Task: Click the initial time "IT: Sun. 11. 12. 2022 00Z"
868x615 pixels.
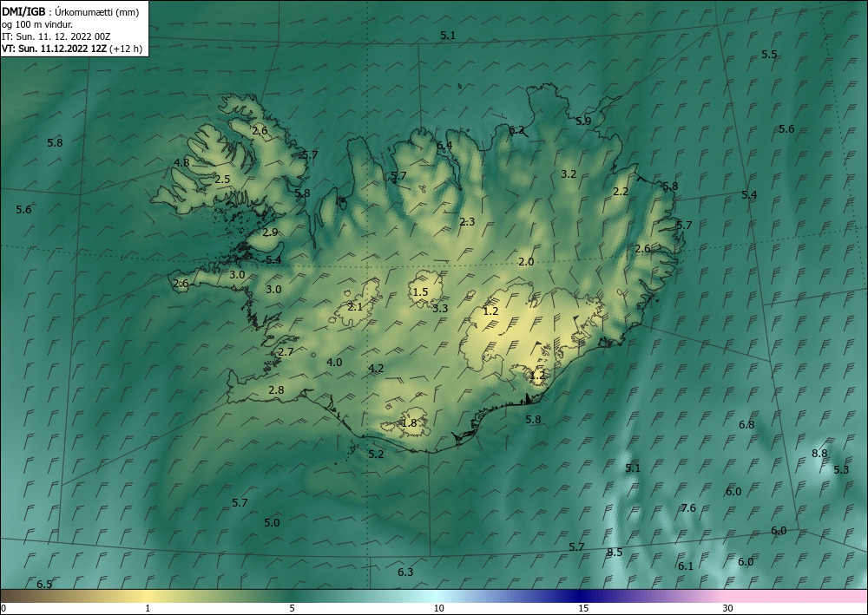Action: coord(56,36)
